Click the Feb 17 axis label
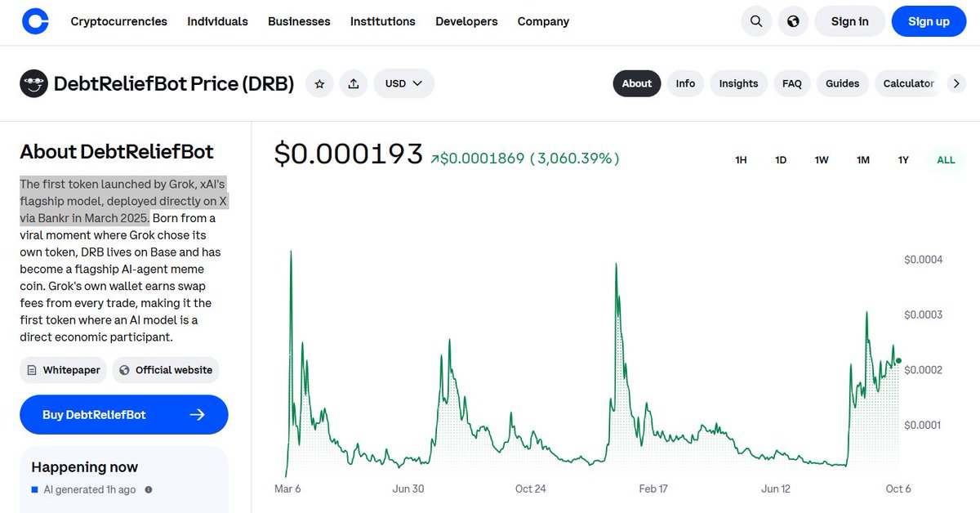 653,488
